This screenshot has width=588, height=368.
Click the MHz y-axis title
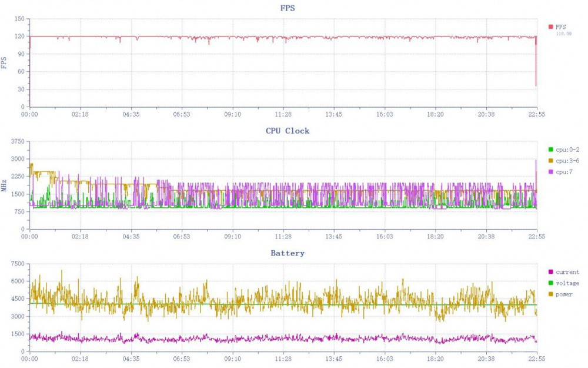click(4, 185)
